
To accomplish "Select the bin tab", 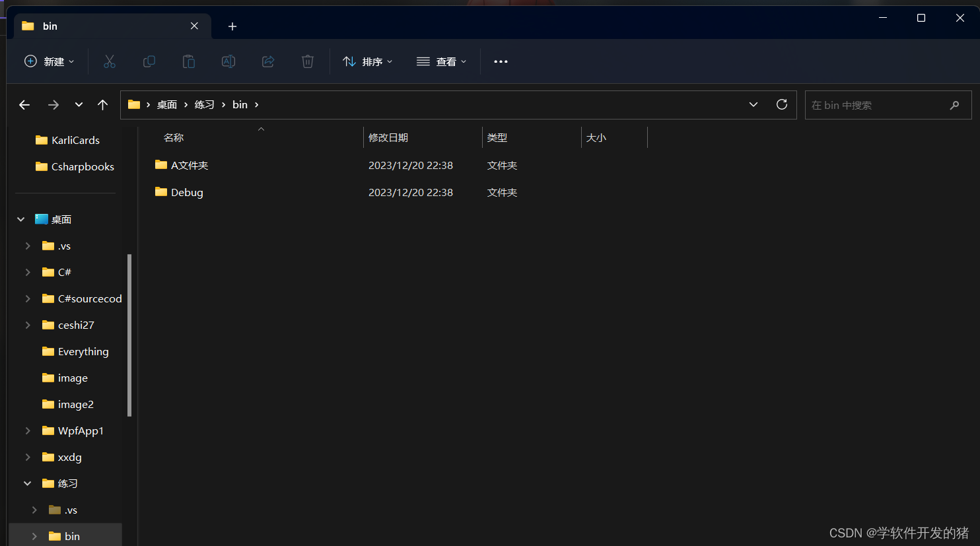I will coord(112,26).
